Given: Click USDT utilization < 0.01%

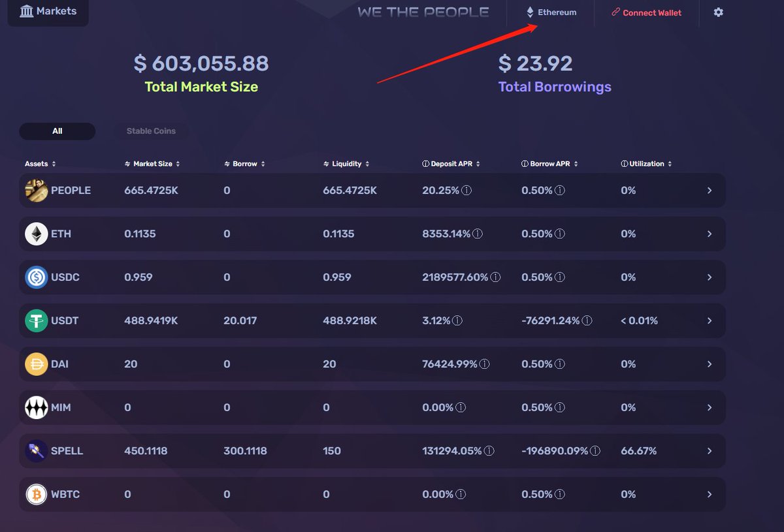Looking at the screenshot, I should point(640,321).
